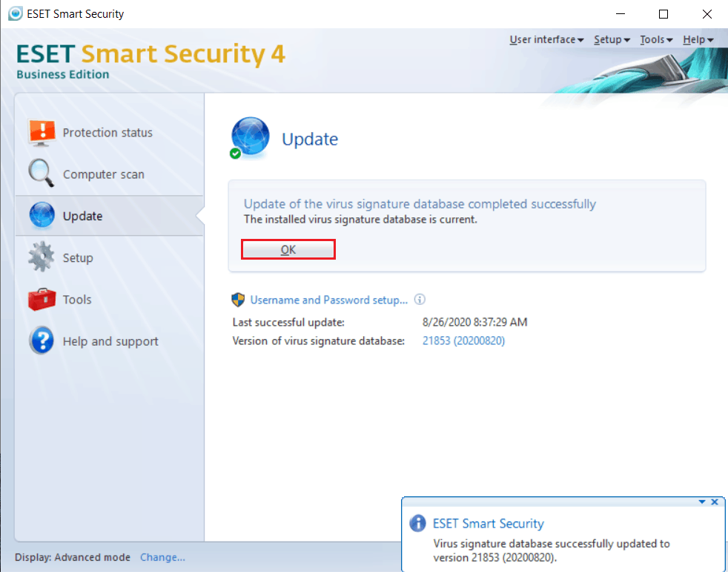
Task: Click the info icon after Username and Password setup
Action: (420, 299)
